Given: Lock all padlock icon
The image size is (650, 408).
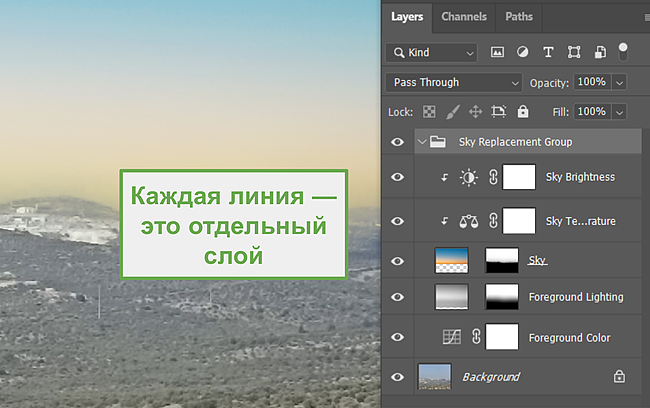Looking at the screenshot, I should pyautogui.click(x=523, y=111).
